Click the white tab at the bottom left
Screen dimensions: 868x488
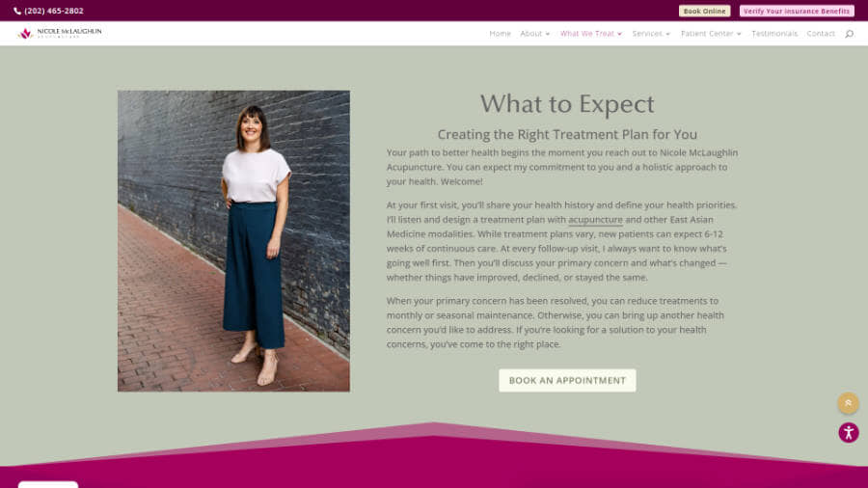(48, 485)
